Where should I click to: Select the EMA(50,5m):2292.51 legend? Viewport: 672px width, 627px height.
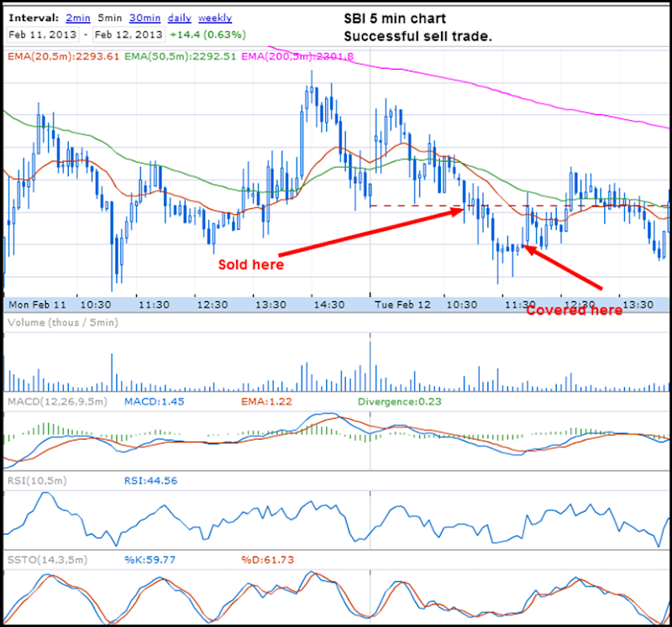tap(181, 56)
